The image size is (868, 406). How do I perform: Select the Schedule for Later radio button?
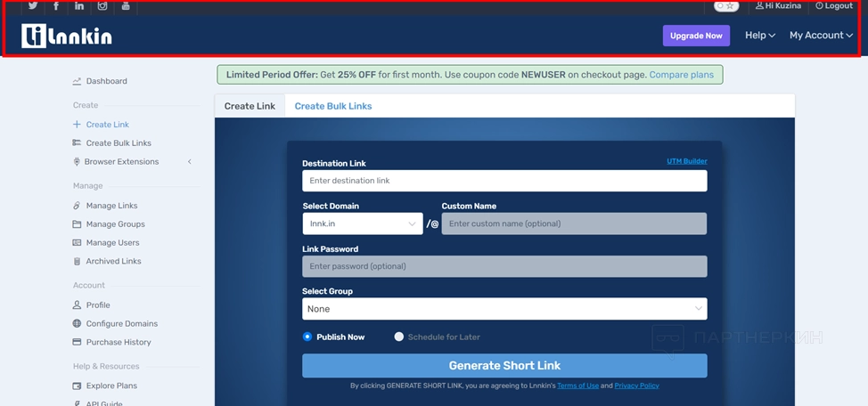tap(398, 337)
